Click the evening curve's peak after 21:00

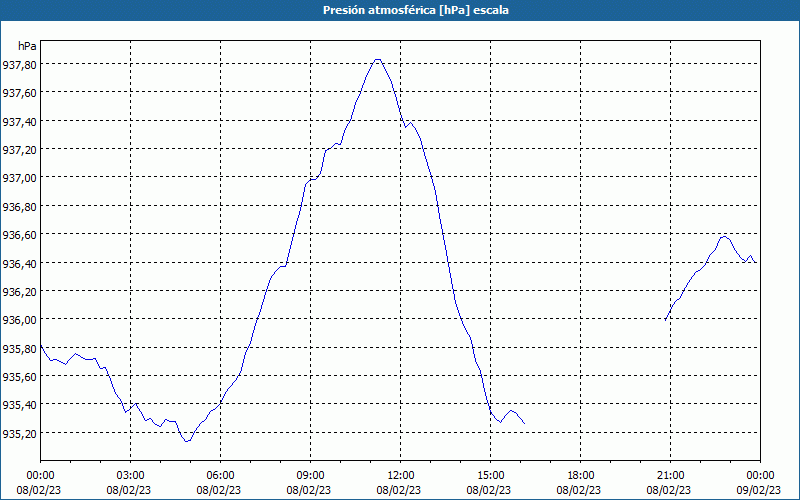click(x=724, y=237)
